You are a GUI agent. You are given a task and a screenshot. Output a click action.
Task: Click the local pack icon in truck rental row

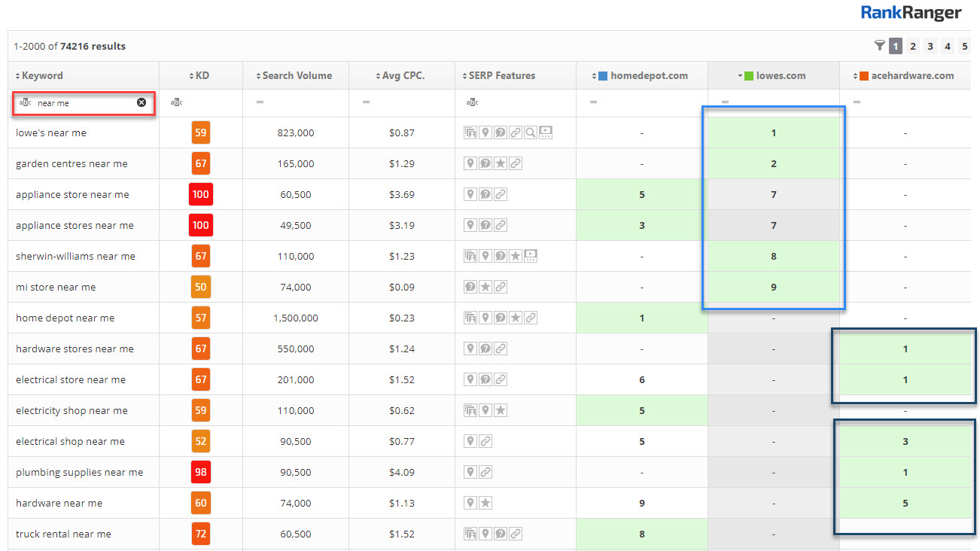click(470, 534)
